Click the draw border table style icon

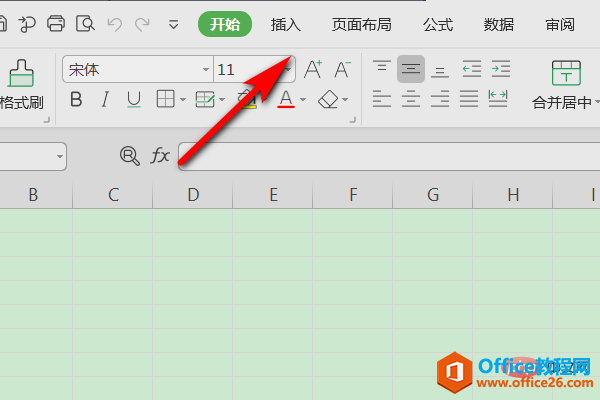pyautogui.click(x=205, y=99)
